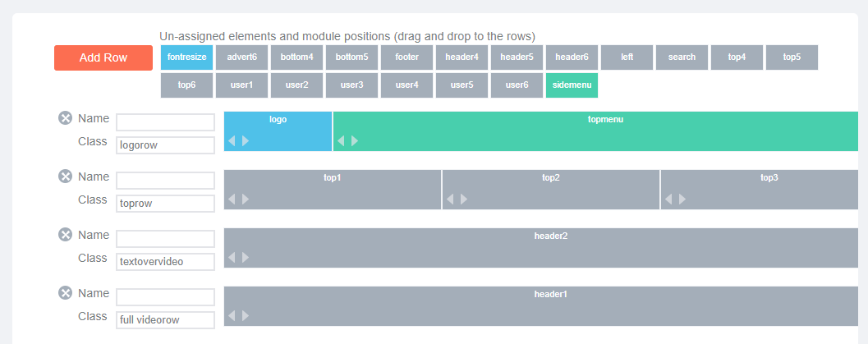
Task: Delete the full videorow row X icon
Action: [x=66, y=292]
